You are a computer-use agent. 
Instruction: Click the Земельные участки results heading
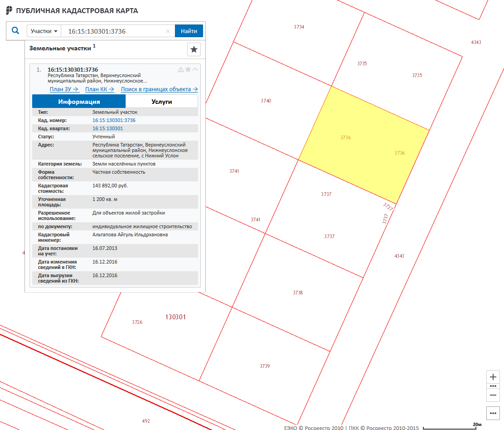(60, 48)
